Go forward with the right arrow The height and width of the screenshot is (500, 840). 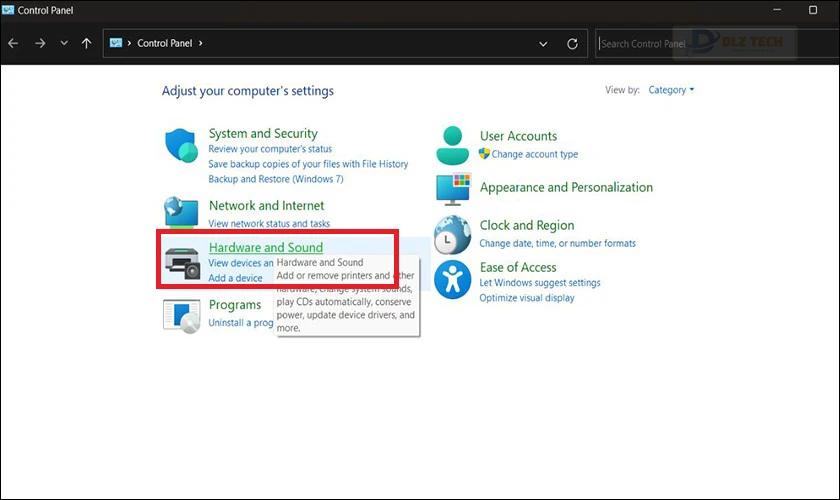[x=40, y=43]
